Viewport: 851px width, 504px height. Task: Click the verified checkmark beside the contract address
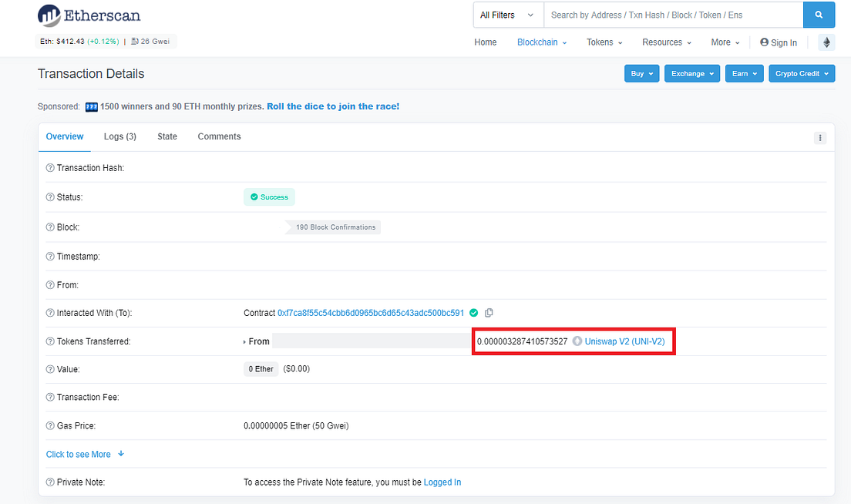[x=473, y=313]
